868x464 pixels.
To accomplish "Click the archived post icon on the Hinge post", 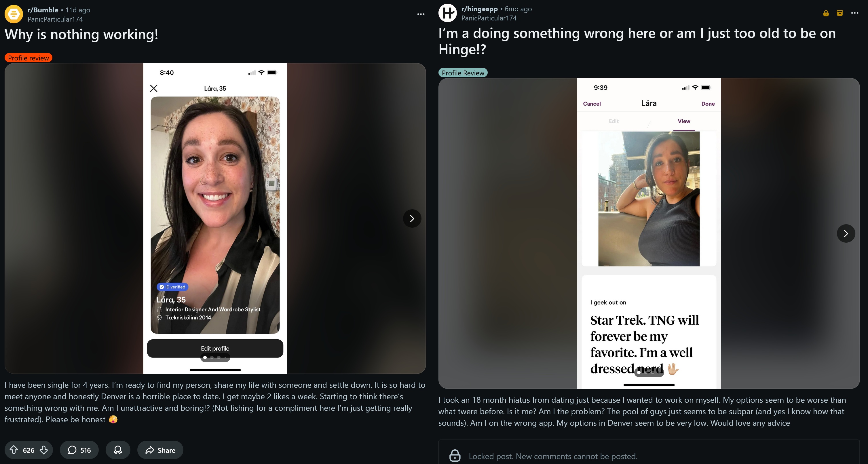I will click(840, 13).
